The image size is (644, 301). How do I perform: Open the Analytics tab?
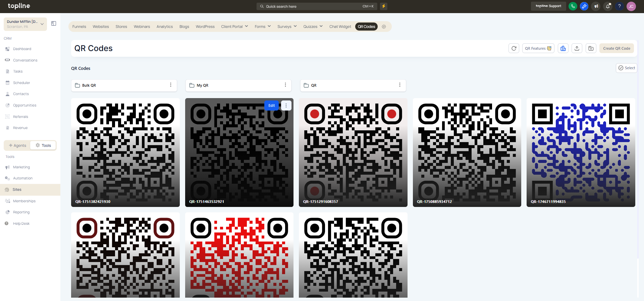click(165, 27)
